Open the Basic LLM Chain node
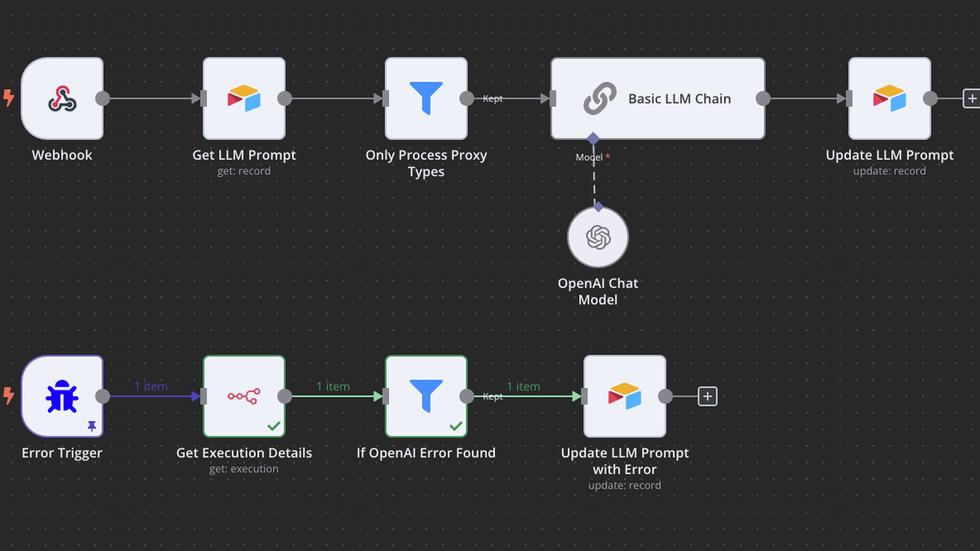Viewport: 980px width, 551px height. [x=658, y=98]
